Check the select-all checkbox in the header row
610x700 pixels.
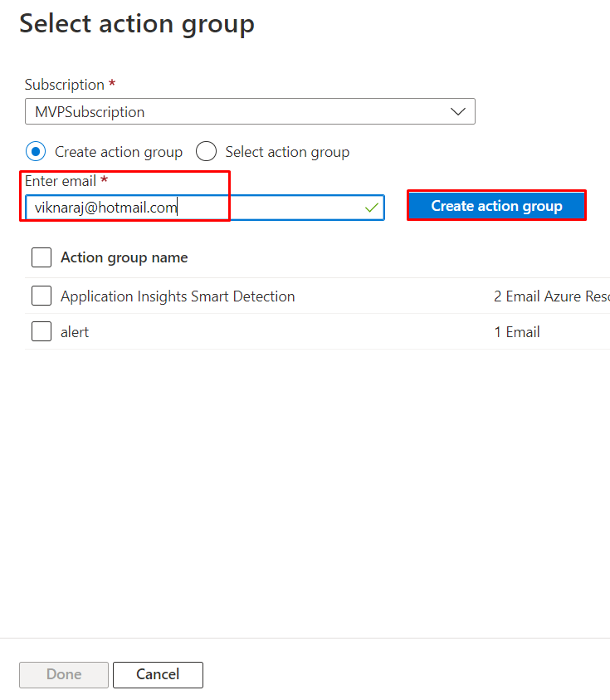(x=41, y=257)
